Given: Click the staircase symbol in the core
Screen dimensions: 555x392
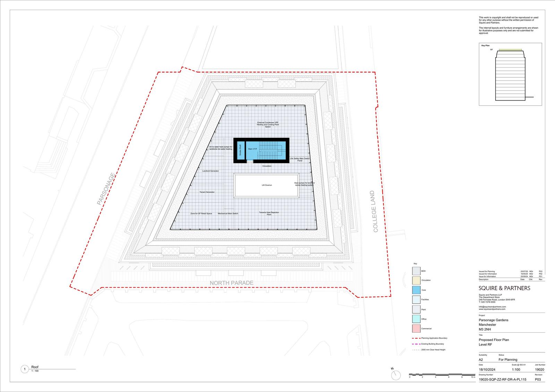Looking at the screenshot, I should click(272, 150).
